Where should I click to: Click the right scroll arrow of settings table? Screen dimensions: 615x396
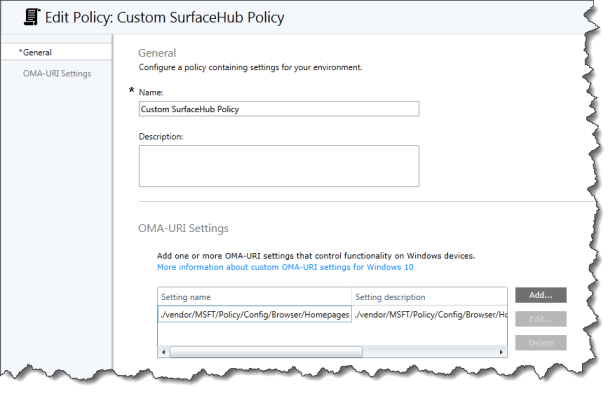point(501,352)
